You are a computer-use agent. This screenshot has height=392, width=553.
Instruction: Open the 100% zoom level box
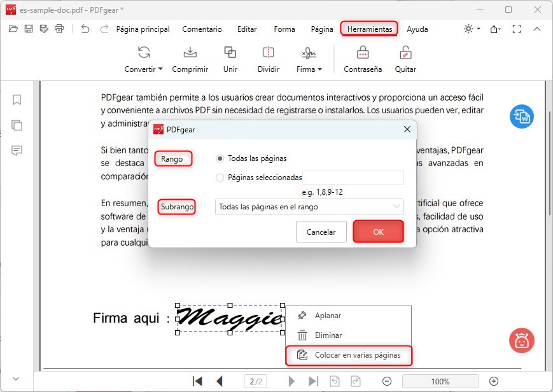point(440,381)
